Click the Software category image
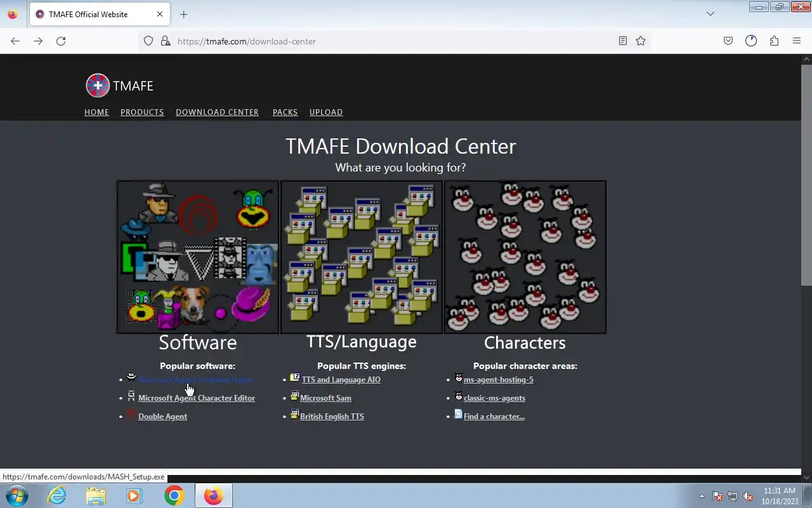The height and width of the screenshot is (508, 812). point(198,257)
